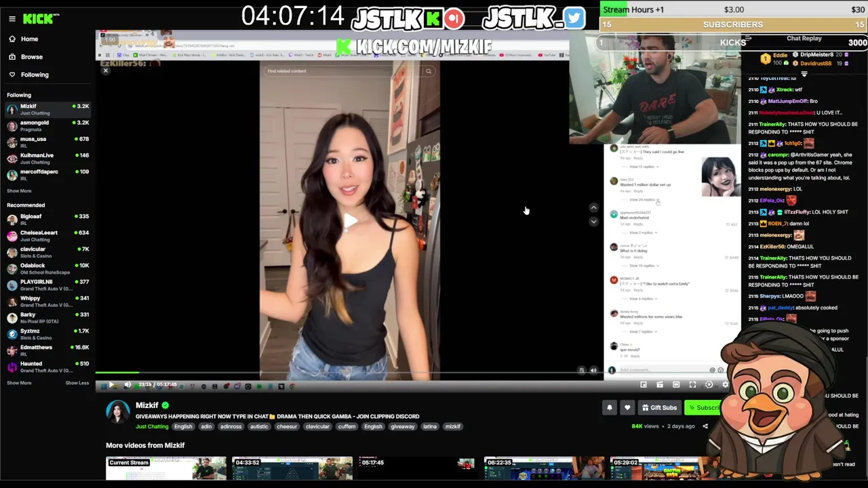Image resolution: width=868 pixels, height=488 pixels.
Task: Collapse Recommended list with Show Less
Action: click(77, 383)
